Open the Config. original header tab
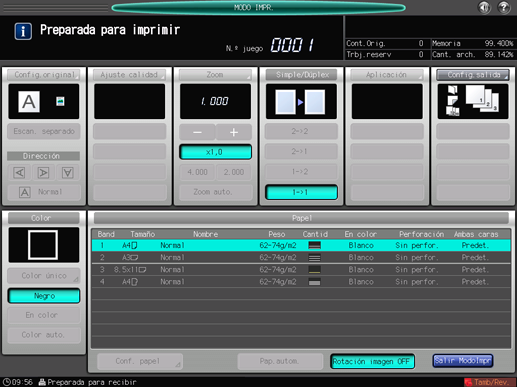This screenshot has width=517, height=387. click(x=44, y=75)
